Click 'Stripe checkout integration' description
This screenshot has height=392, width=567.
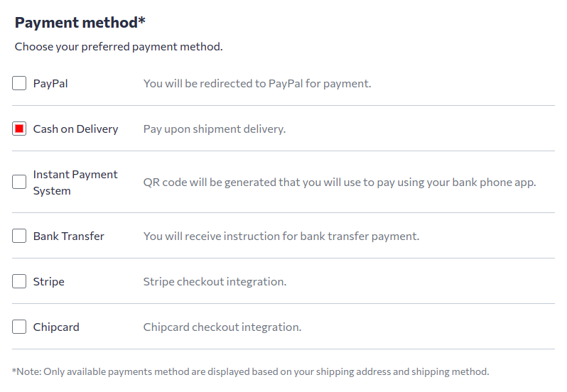coord(215,282)
